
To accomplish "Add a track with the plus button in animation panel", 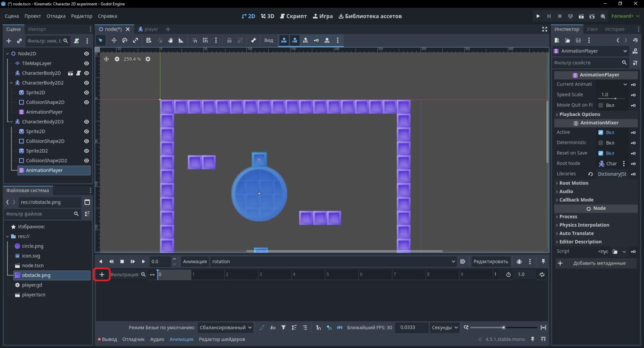I will pos(102,275).
